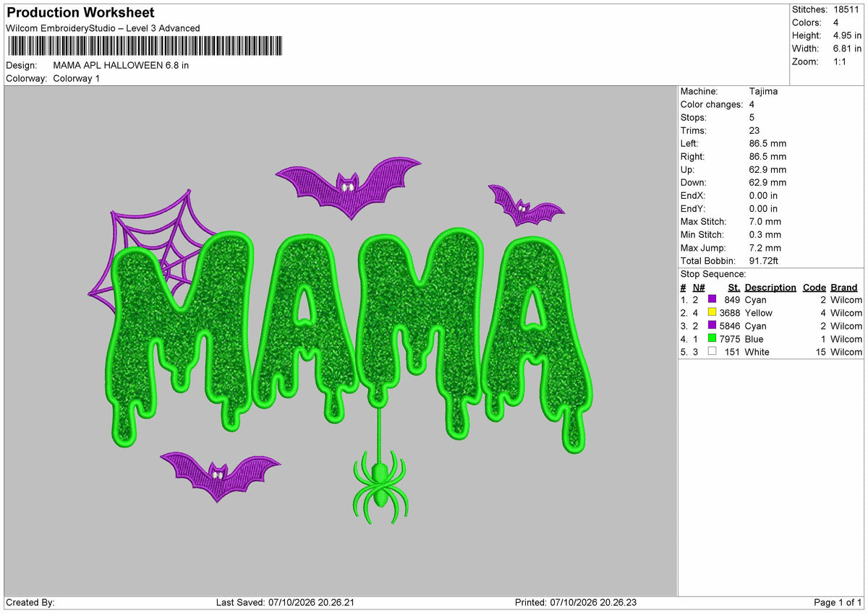Click stitch count '7975' in stop row 4
Screen dimensions: 868x613
coord(730,339)
